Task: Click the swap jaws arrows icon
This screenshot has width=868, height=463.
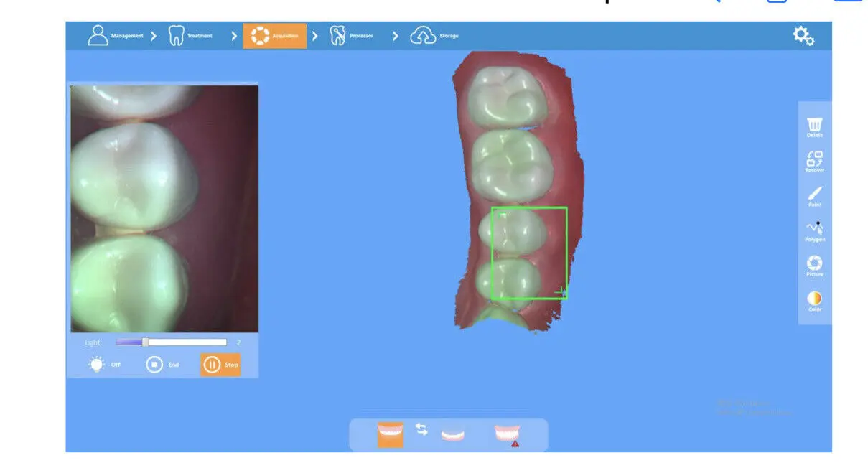Action: [x=422, y=429]
